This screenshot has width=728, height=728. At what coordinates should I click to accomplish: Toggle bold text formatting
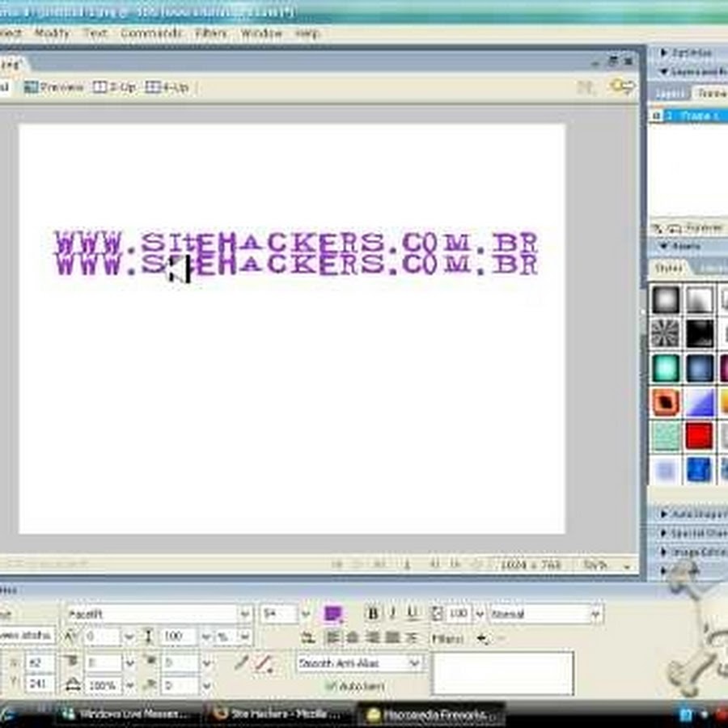tap(372, 613)
